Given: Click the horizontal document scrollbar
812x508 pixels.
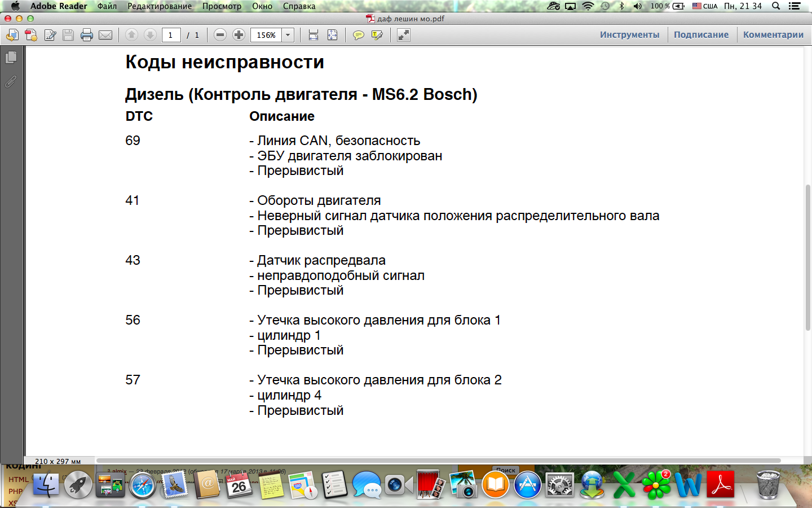Looking at the screenshot, I should pos(438,461).
